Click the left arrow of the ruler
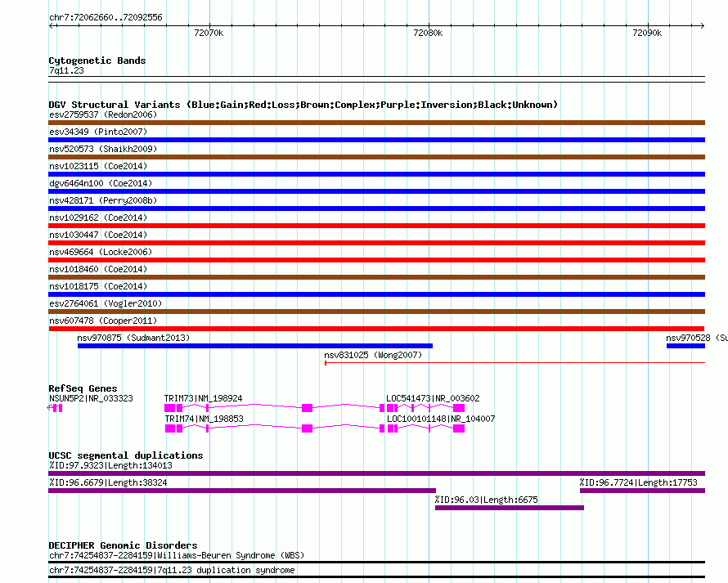Image resolution: width=728 pixels, height=583 pixels. tap(52, 26)
